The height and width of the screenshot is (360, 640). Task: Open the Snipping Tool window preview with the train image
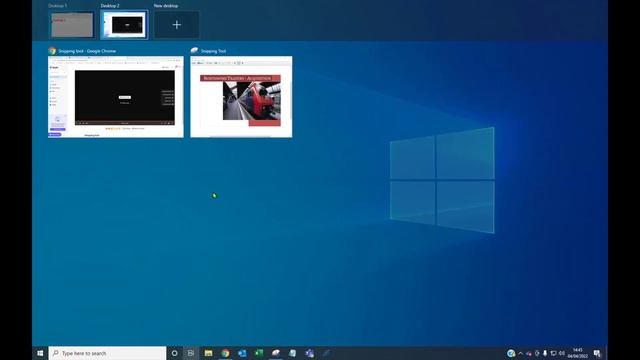[241, 97]
